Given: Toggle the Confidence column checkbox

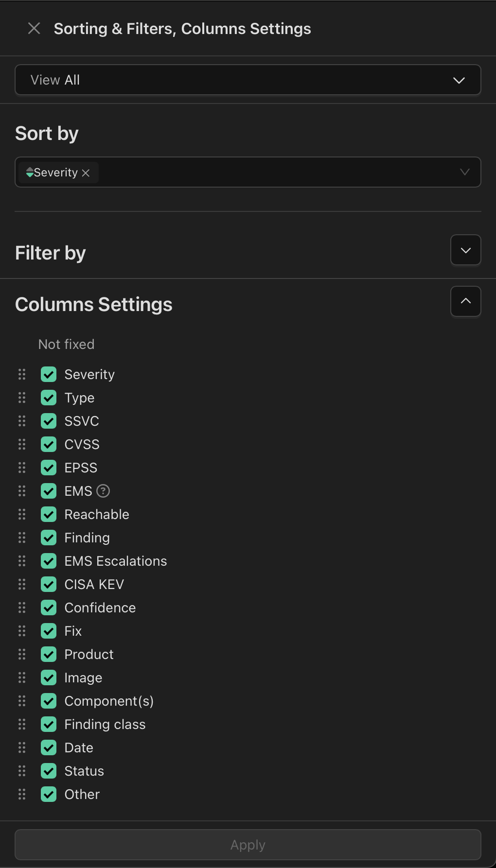Looking at the screenshot, I should coord(49,608).
